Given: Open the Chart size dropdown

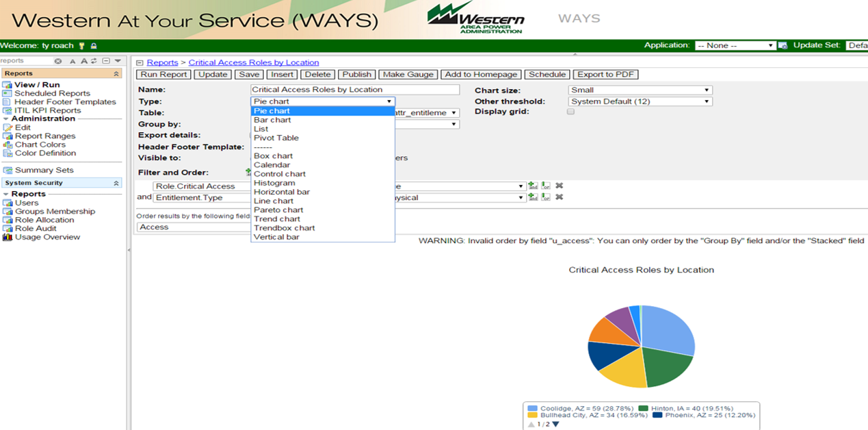Looking at the screenshot, I should click(x=640, y=90).
